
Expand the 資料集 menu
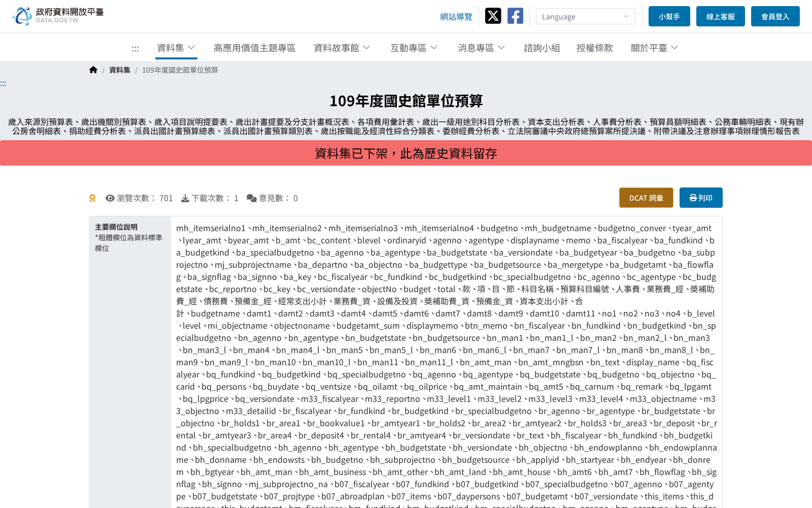pyautogui.click(x=176, y=48)
